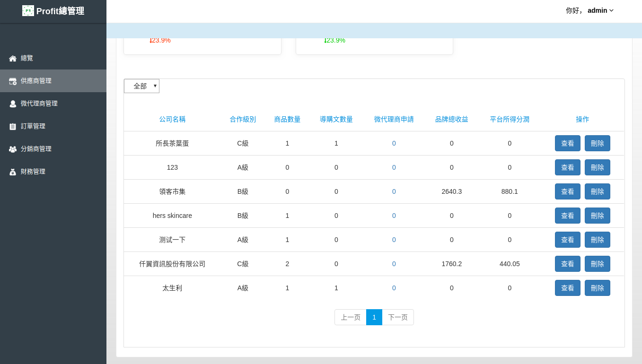Click 查看 for 所長茶葉蛋
Image resolution: width=642 pixels, height=364 pixels.
pos(568,143)
